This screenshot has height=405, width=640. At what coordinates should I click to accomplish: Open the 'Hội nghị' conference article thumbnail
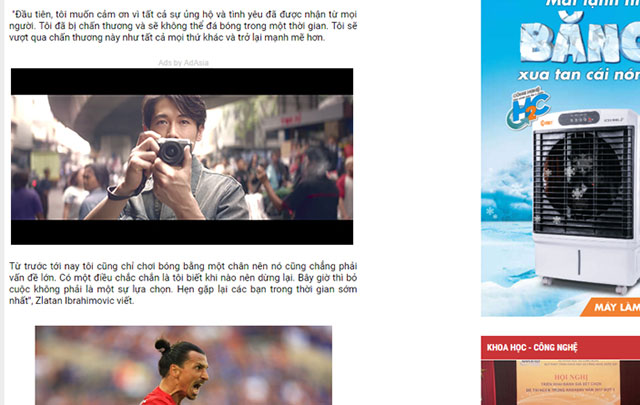coord(560,383)
